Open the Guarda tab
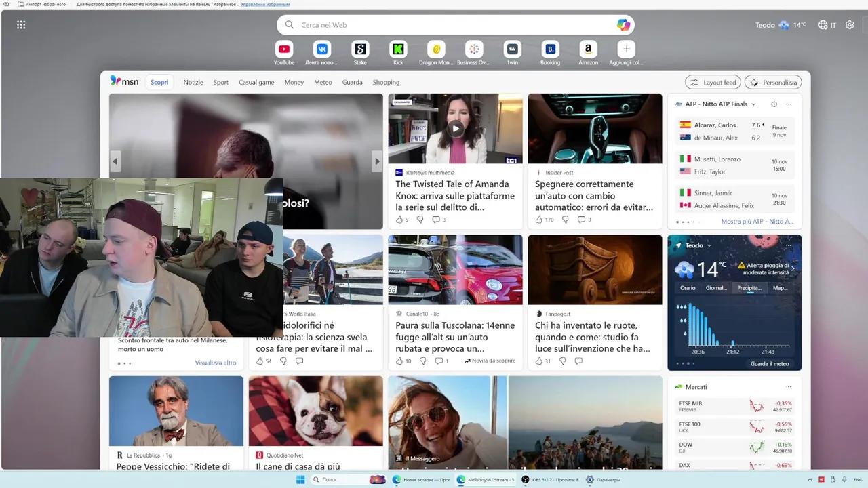Image resolution: width=868 pixels, height=488 pixels. [x=353, y=82]
